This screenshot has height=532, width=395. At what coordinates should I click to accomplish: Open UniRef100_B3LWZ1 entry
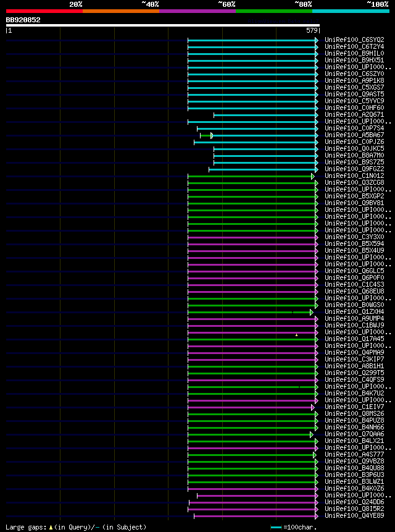tap(354, 481)
